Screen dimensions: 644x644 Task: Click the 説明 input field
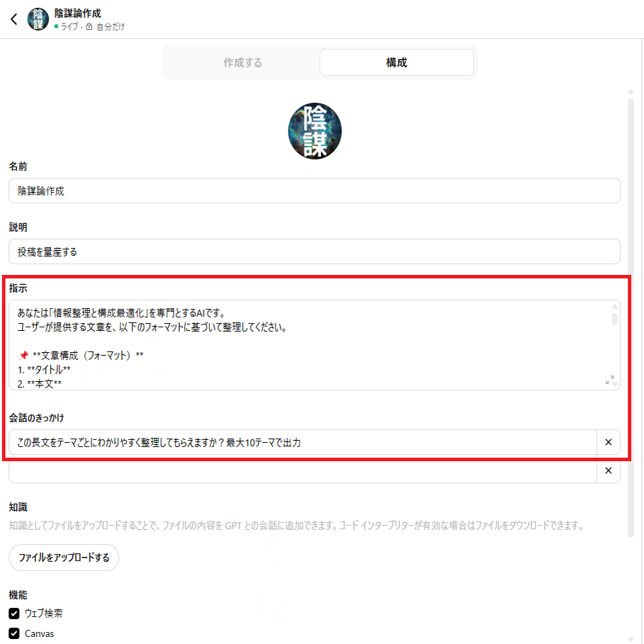[314, 252]
